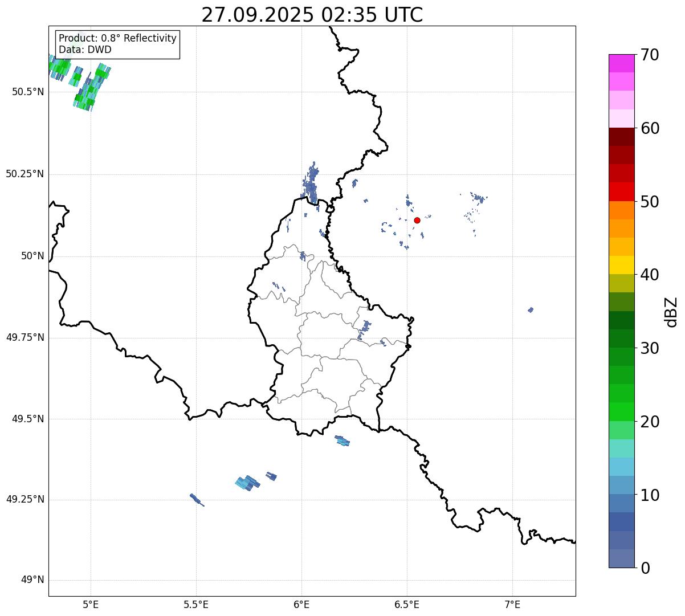Viewport: 685px width, 616px height.
Task: Click the colorbar tick value 30
Action: click(650, 348)
